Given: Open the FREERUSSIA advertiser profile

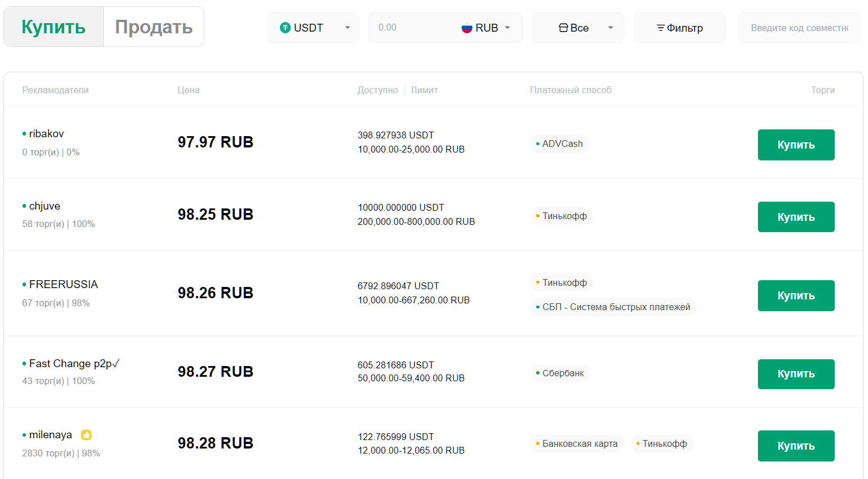Looking at the screenshot, I should coord(63,285).
